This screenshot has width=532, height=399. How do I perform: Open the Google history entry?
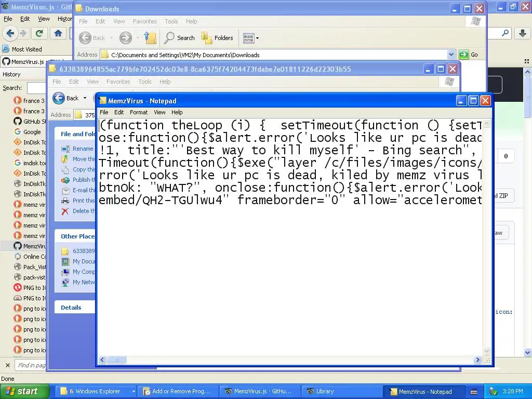[x=28, y=132]
